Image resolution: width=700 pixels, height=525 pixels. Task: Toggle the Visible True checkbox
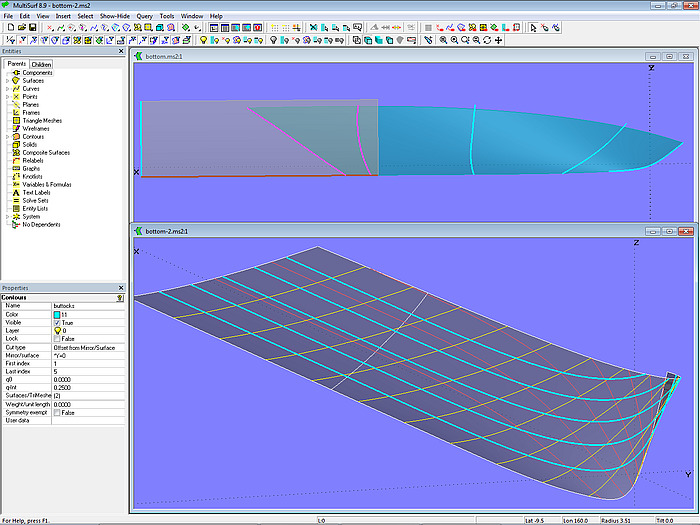tap(57, 323)
